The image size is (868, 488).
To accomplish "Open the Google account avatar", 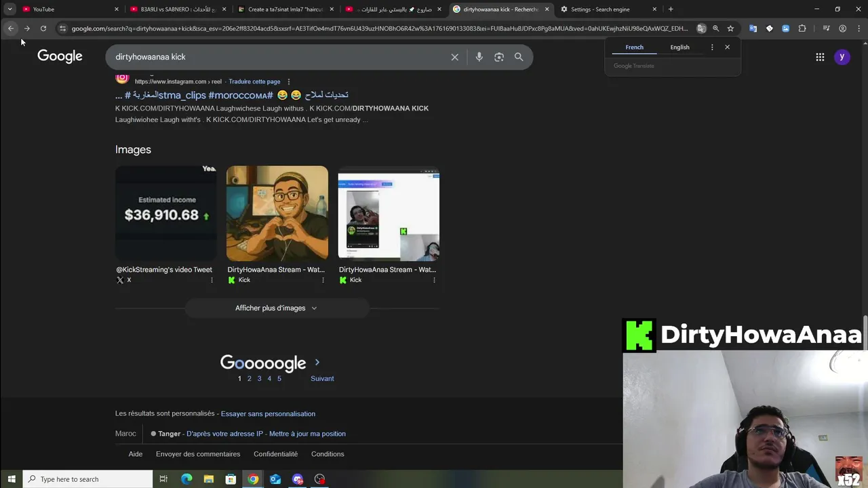I will [x=842, y=57].
